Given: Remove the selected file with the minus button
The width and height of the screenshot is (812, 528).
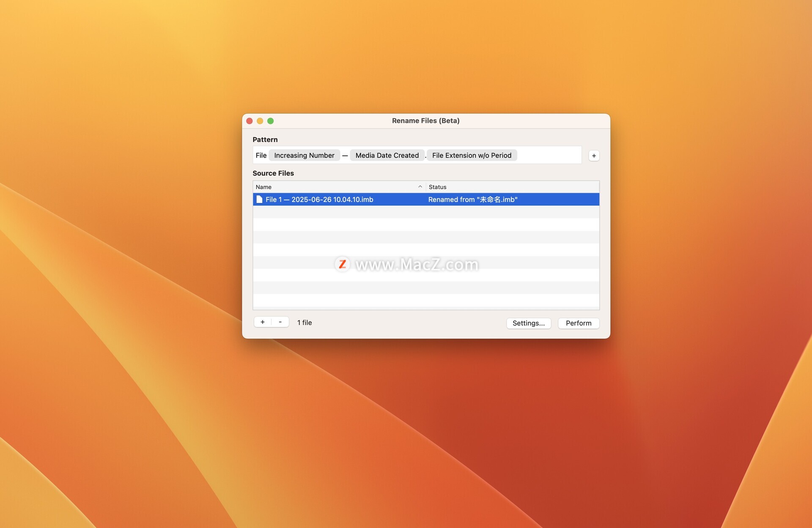Looking at the screenshot, I should (280, 322).
